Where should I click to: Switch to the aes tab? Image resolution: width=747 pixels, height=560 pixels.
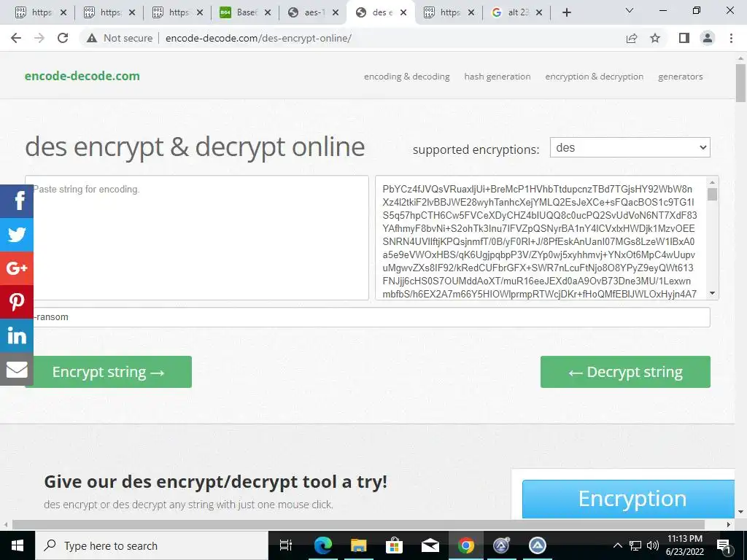(x=314, y=12)
